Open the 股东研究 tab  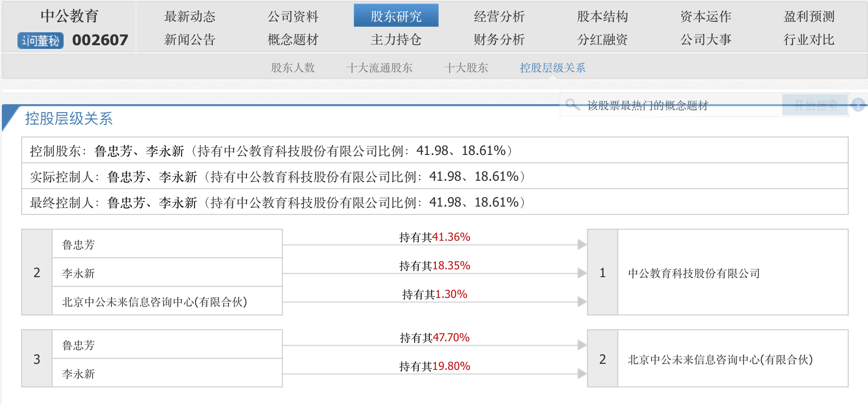pyautogui.click(x=396, y=16)
